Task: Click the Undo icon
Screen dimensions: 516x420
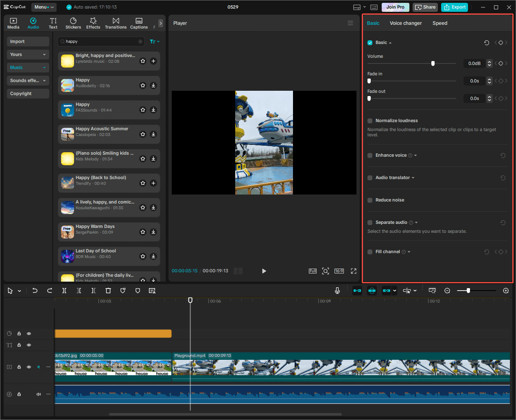Action: point(35,291)
